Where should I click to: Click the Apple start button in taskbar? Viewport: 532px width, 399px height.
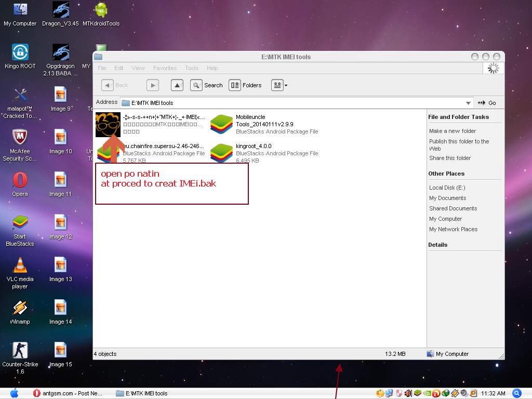coord(14,393)
